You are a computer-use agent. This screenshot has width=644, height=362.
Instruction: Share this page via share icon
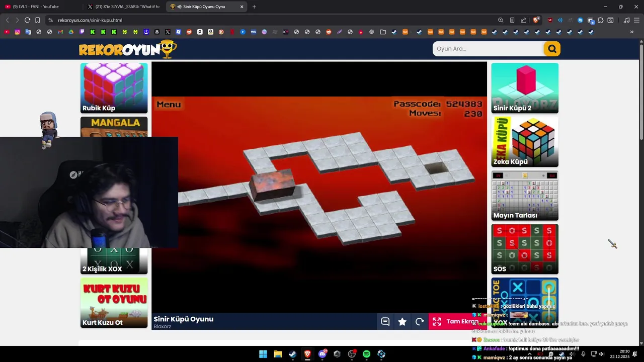[x=524, y=20]
